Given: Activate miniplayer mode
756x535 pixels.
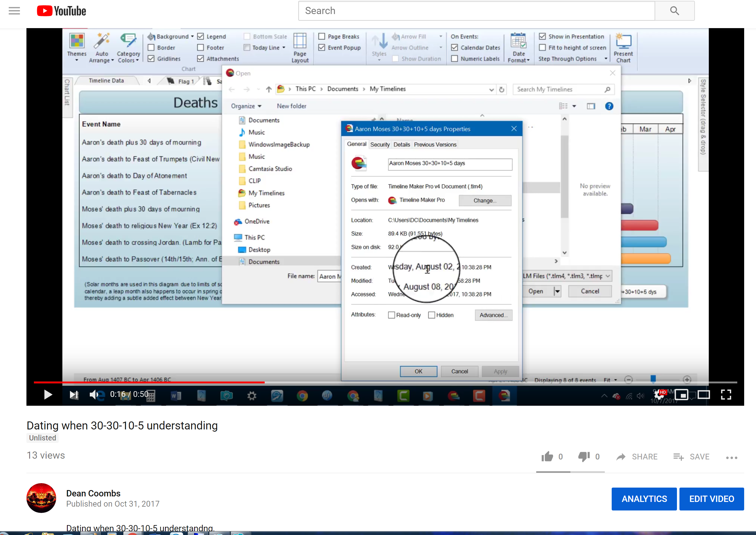Looking at the screenshot, I should click(681, 394).
